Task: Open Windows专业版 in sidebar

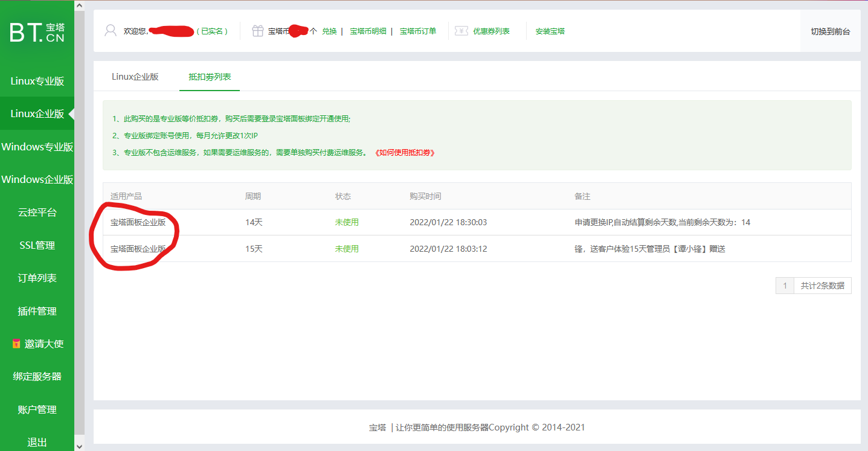Action: (x=37, y=147)
